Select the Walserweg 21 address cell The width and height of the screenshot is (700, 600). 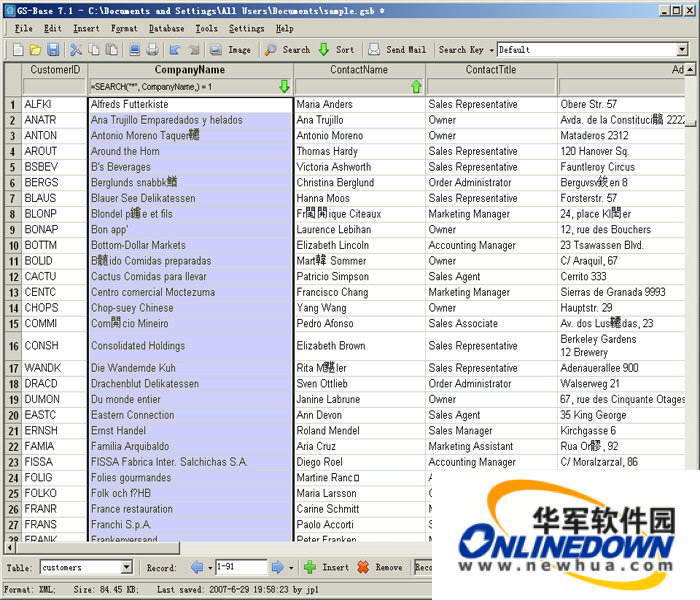(621, 383)
